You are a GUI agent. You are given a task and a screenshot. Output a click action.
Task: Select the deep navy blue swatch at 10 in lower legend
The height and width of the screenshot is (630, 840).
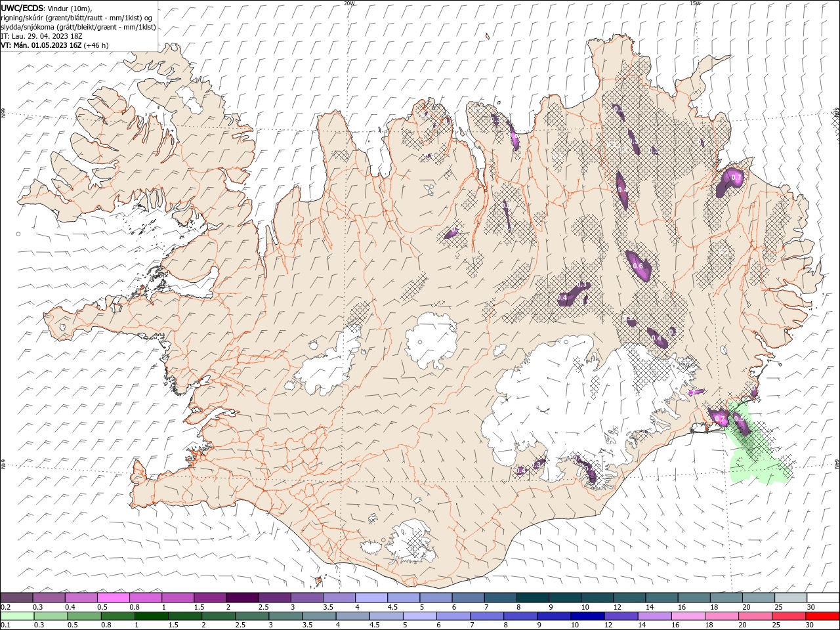pos(587,616)
